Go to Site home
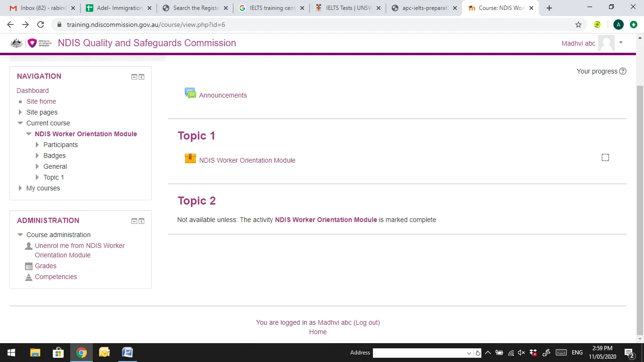This screenshot has height=362, width=644. coord(41,101)
